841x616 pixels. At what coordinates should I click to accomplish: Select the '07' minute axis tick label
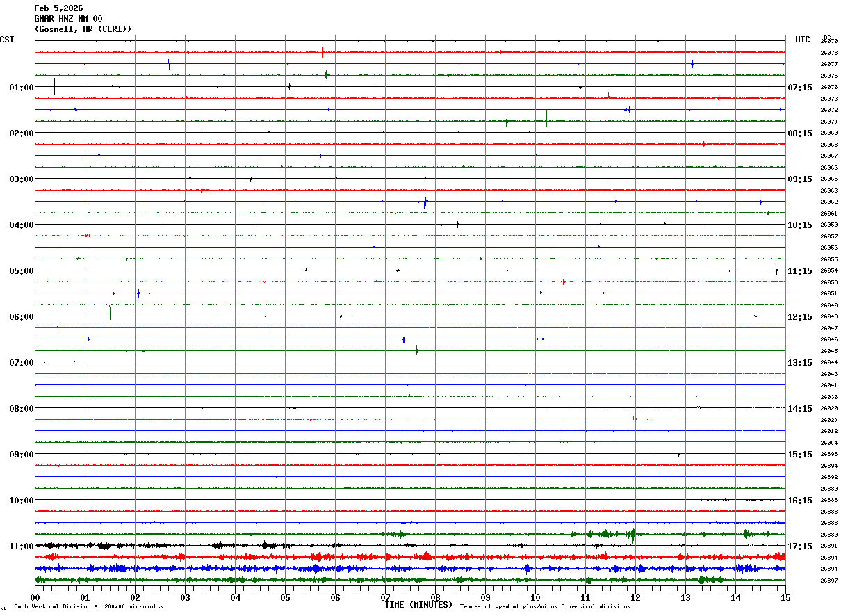click(385, 597)
